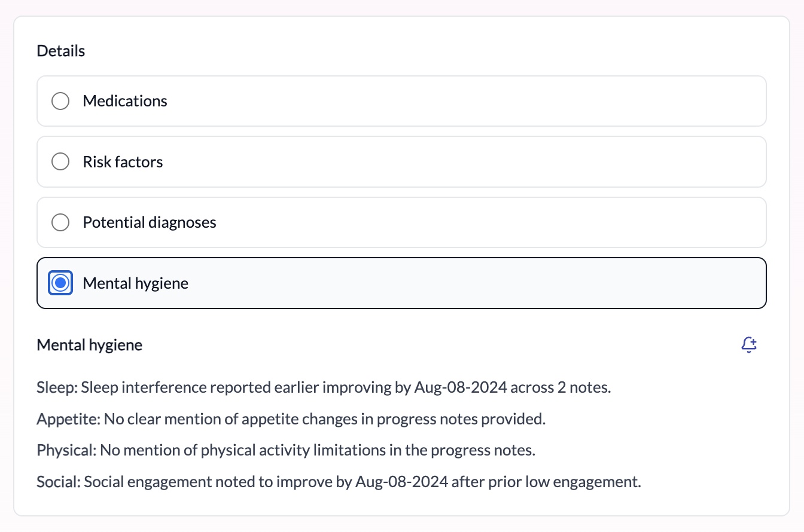Choose the Risk factors radio circle

pyautogui.click(x=60, y=162)
